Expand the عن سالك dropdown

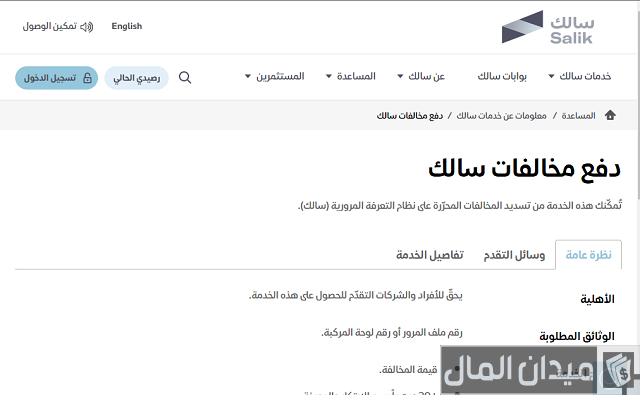pos(421,76)
